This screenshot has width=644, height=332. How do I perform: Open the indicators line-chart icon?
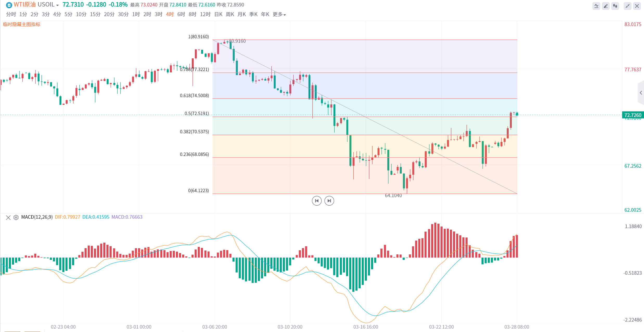tap(596, 6)
